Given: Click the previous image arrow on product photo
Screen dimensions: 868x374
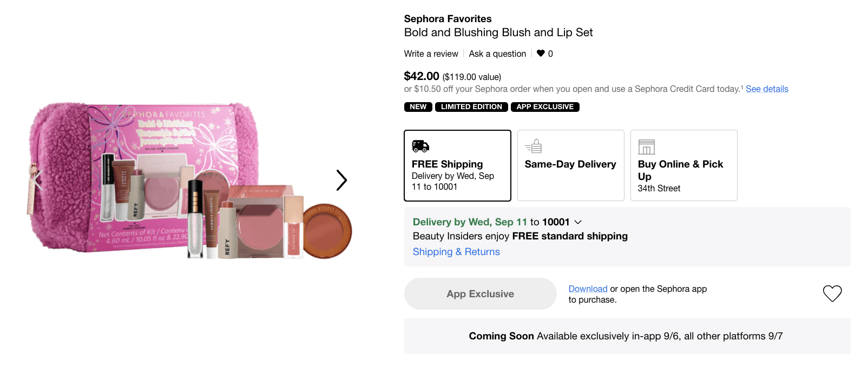Looking at the screenshot, I should point(37,180).
